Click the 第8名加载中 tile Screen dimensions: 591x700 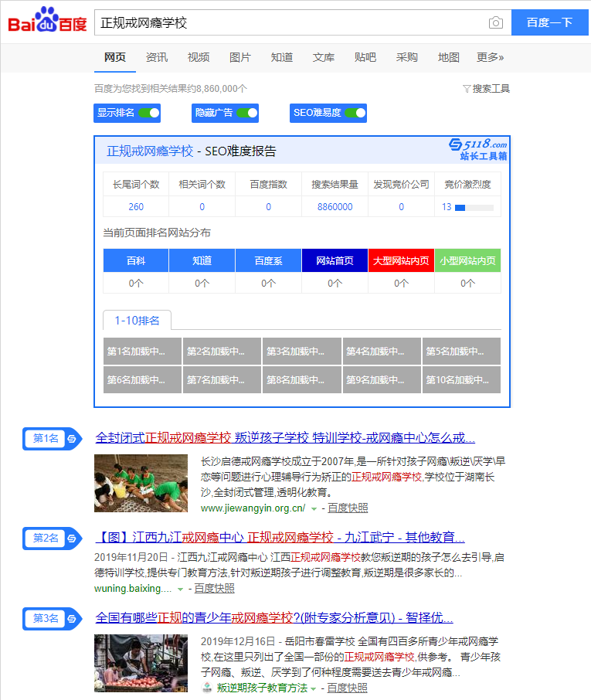coord(302,380)
